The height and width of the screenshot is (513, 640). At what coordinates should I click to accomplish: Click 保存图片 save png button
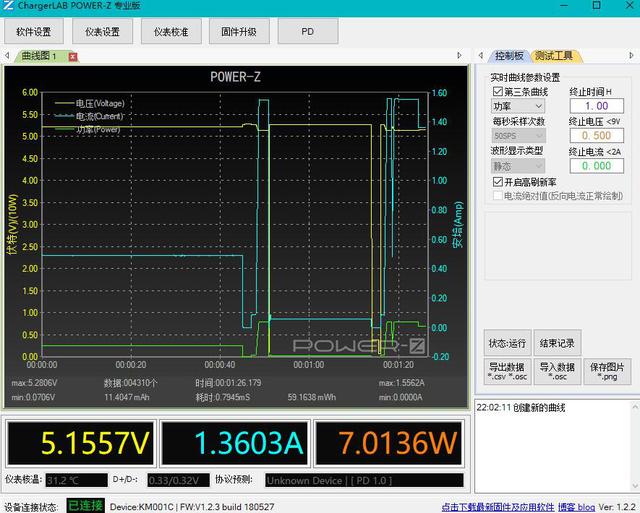coord(607,371)
